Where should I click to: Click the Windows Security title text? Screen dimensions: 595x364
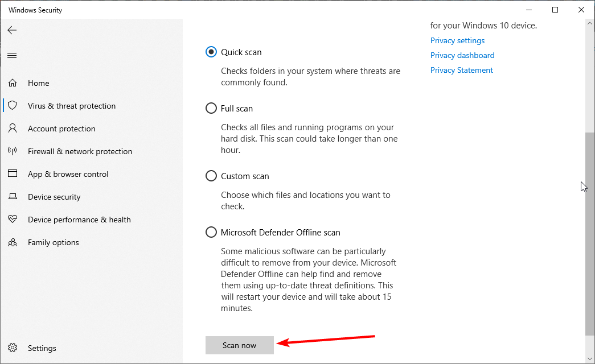[x=35, y=10]
